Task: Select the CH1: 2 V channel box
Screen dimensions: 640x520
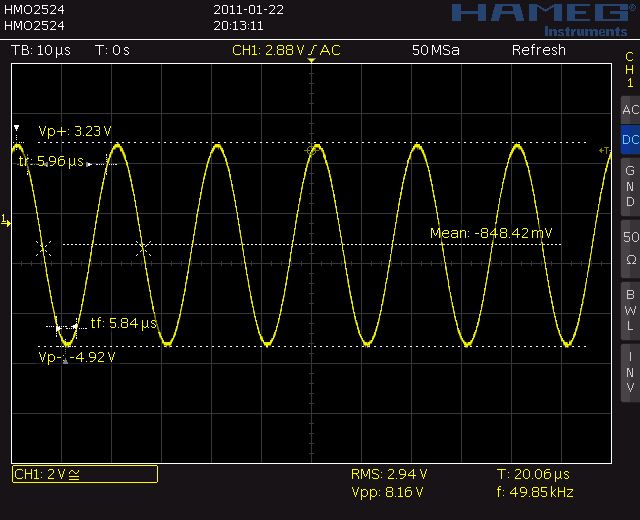Action: pos(85,474)
